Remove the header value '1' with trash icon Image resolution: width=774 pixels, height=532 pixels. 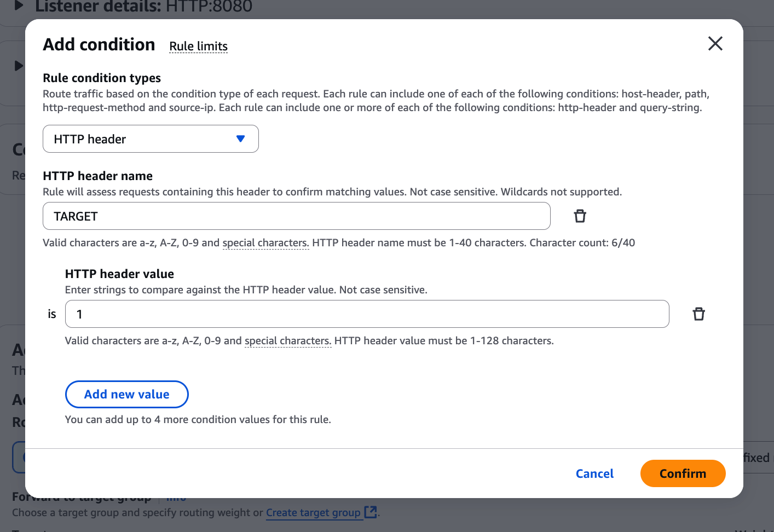(698, 314)
